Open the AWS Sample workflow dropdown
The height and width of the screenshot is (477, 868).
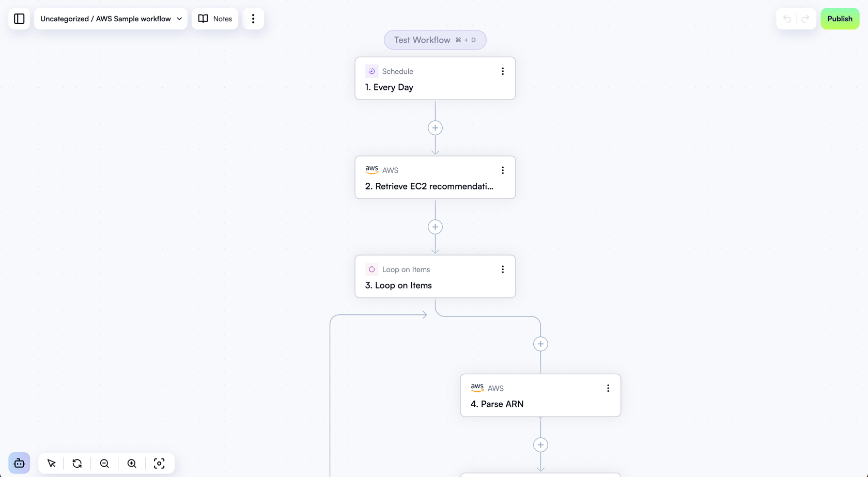[x=111, y=19]
